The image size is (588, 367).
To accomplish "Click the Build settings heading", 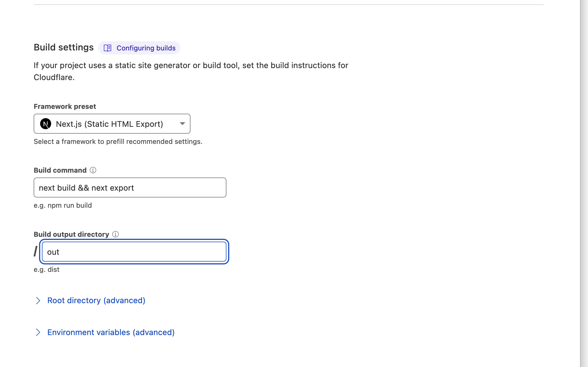I will pyautogui.click(x=64, y=47).
